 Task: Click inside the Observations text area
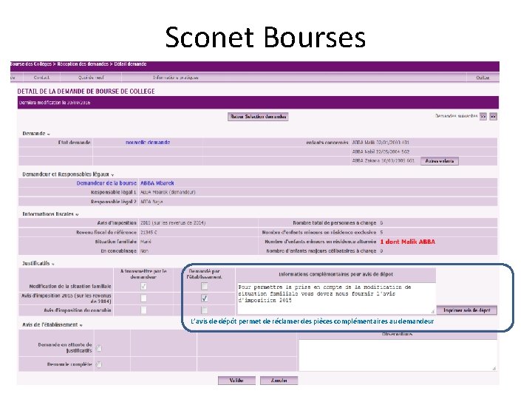(x=398, y=355)
